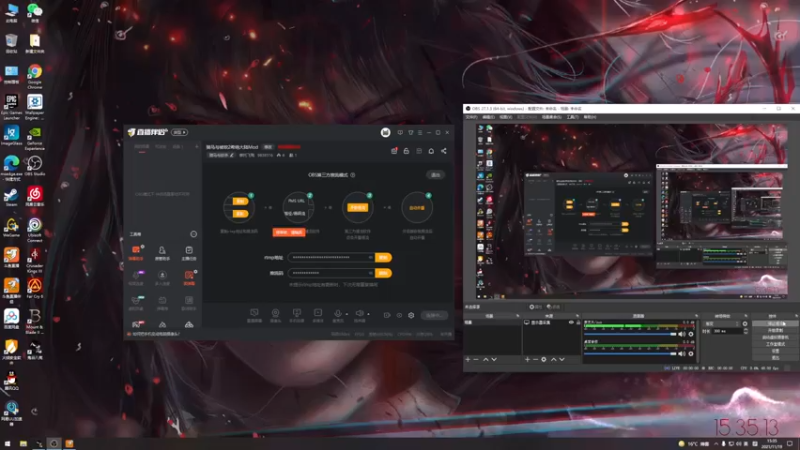Click the upper yellow copy button in step 1 circle
Screen dimensions: 800x450
coord(240,202)
